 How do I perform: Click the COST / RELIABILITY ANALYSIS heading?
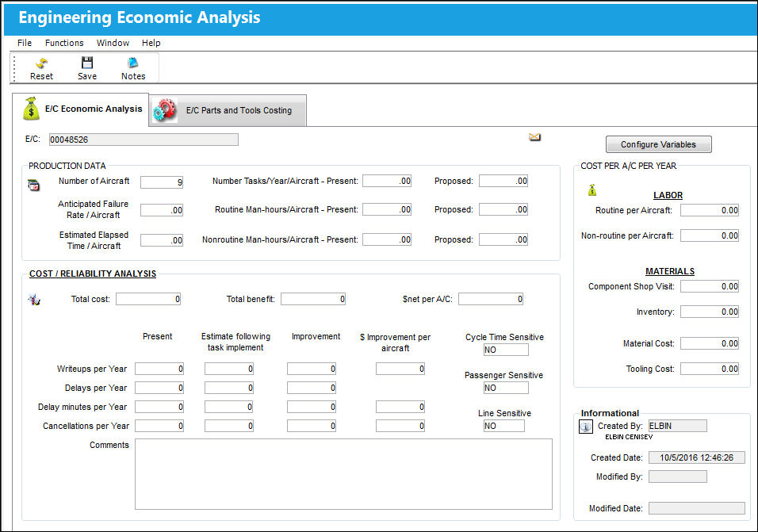(x=93, y=274)
